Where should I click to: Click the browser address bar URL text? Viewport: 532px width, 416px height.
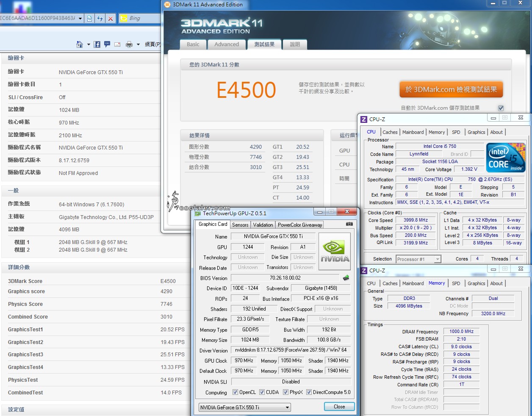pyautogui.click(x=37, y=18)
